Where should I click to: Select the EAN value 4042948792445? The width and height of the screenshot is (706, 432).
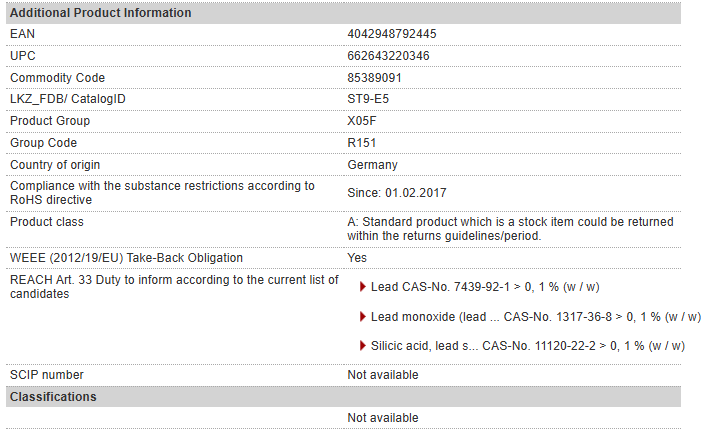coord(392,34)
